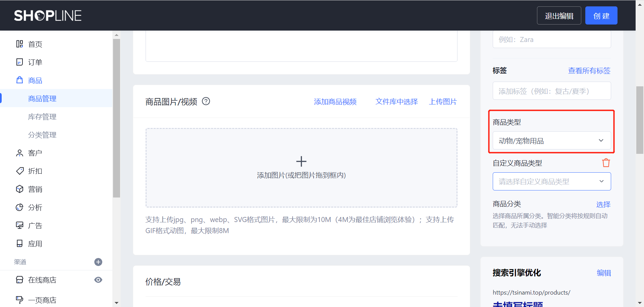
Task: Click the blue 创建 button
Action: click(x=601, y=16)
